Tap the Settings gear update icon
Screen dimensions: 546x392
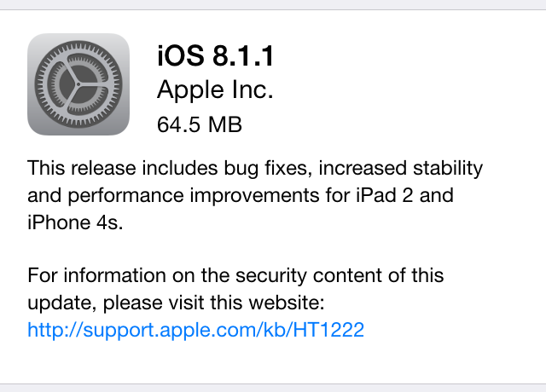(78, 84)
